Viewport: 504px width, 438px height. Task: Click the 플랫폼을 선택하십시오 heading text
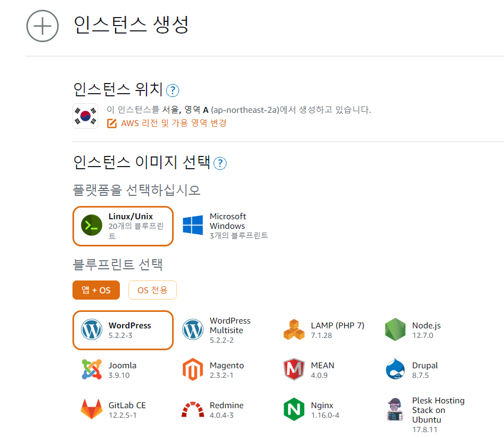click(136, 190)
